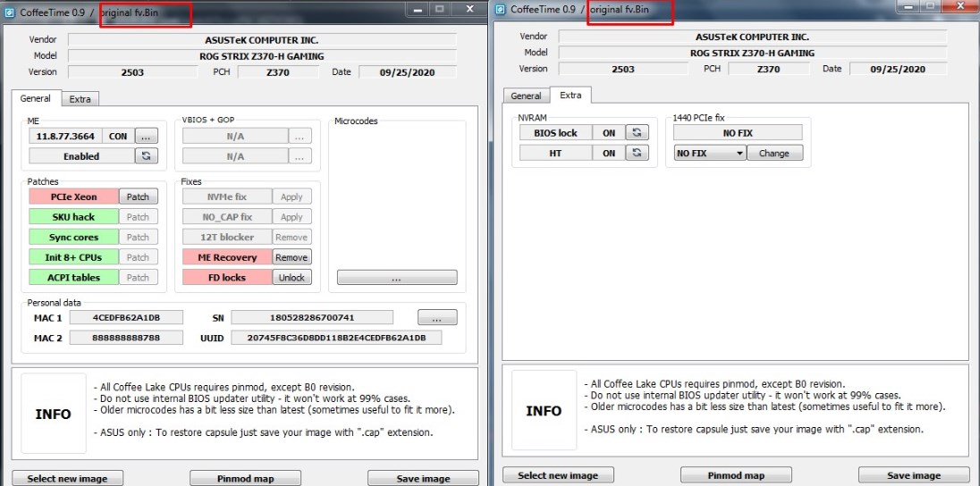Click Select new image in the left window

[x=67, y=478]
